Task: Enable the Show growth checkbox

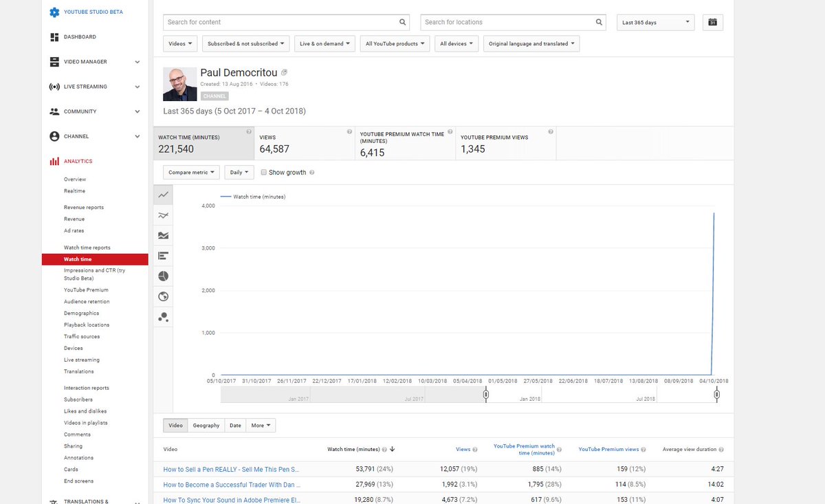Action: (264, 172)
